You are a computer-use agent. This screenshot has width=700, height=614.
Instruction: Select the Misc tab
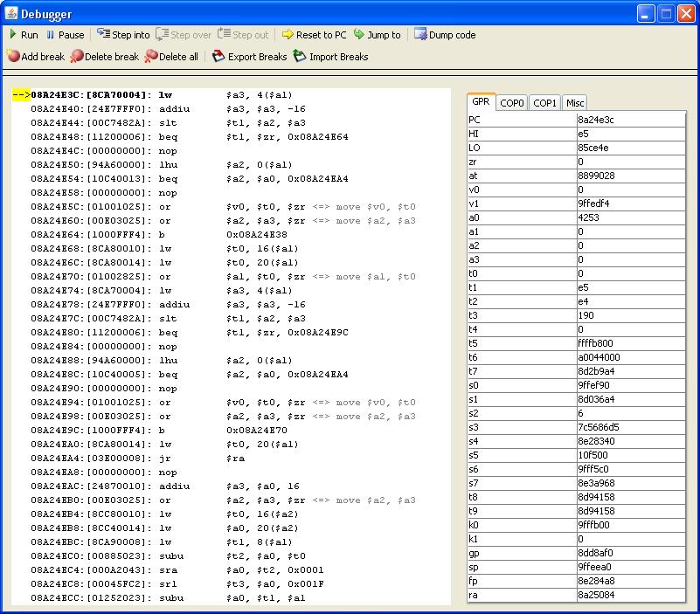click(x=574, y=103)
